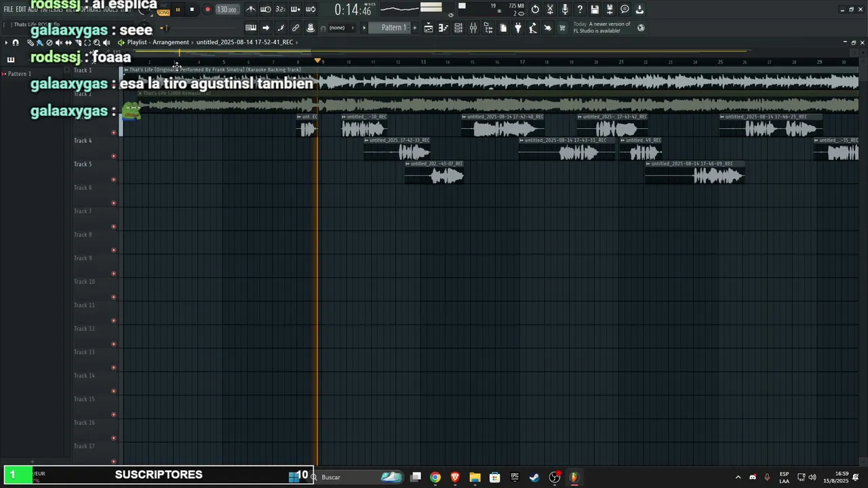
Task: Click the tempo field showing 130.000
Action: click(226, 9)
